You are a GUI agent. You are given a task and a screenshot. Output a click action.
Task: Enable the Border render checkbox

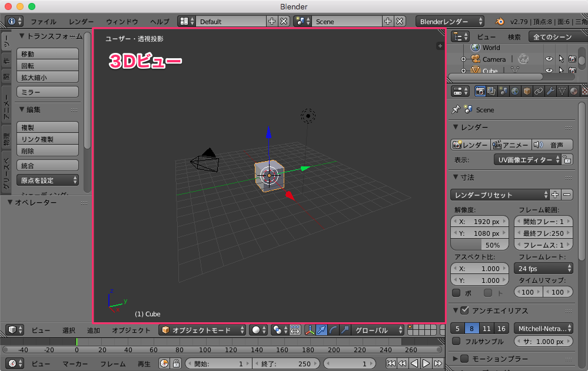click(456, 293)
